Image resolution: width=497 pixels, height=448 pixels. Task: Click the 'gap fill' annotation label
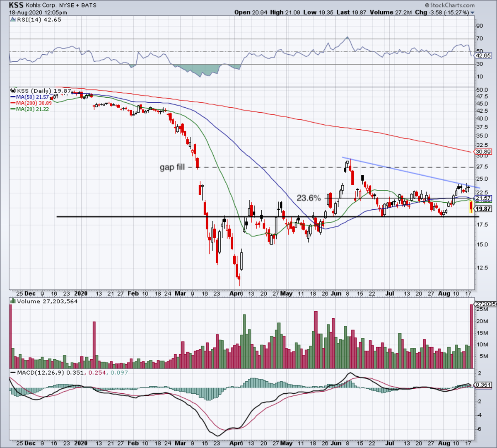click(172, 167)
